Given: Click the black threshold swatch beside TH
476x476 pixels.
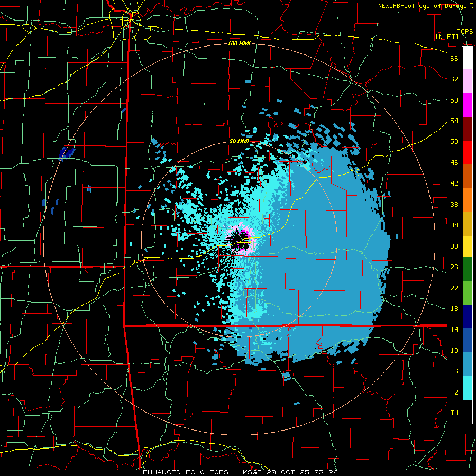Looking at the screenshot, I should [467, 411].
